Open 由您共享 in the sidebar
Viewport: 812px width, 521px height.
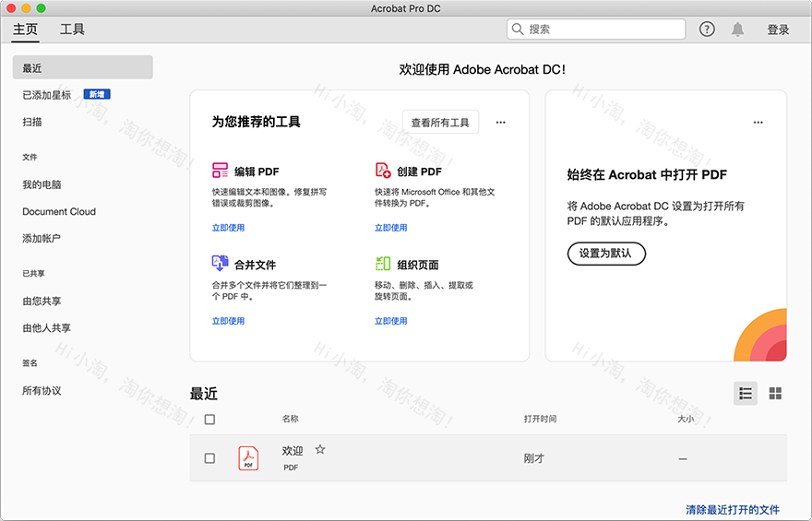pos(42,302)
